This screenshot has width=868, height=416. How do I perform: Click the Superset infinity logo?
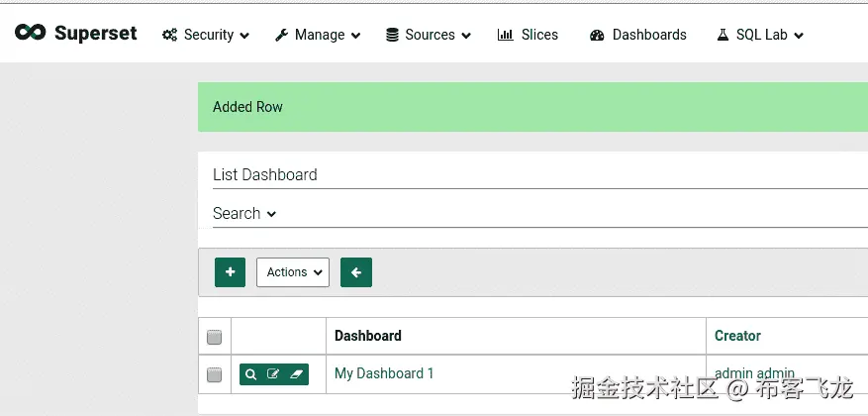(x=31, y=34)
